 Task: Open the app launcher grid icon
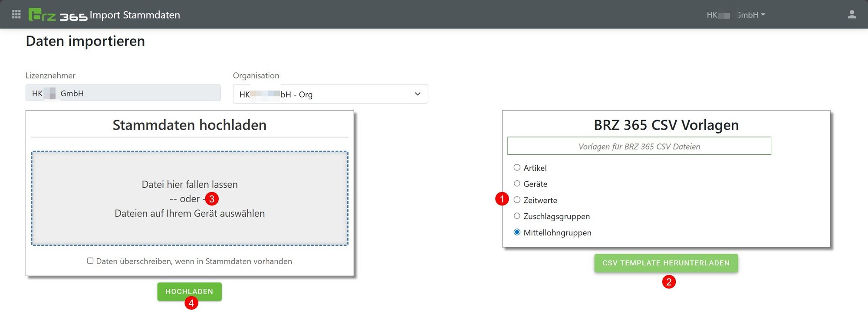(16, 15)
